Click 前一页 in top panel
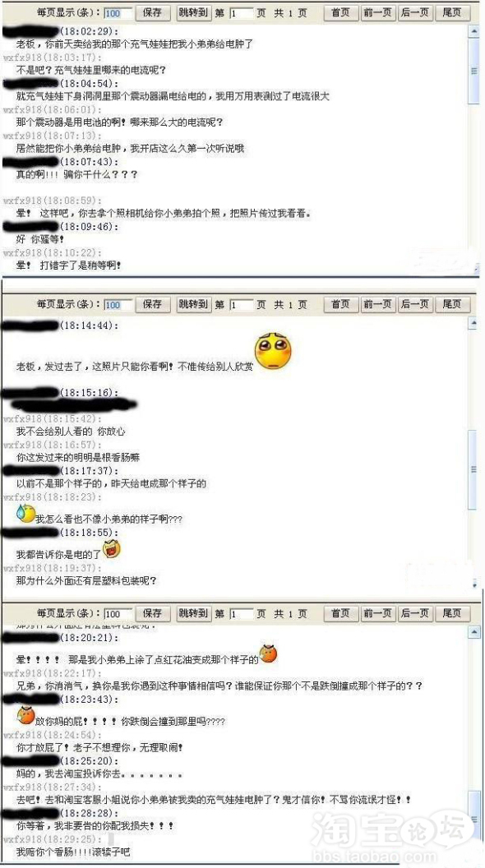Image resolution: width=485 pixels, height=868 pixels. click(x=378, y=12)
